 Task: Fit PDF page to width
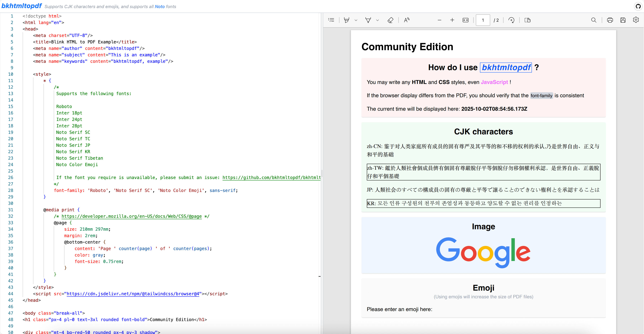click(x=466, y=20)
